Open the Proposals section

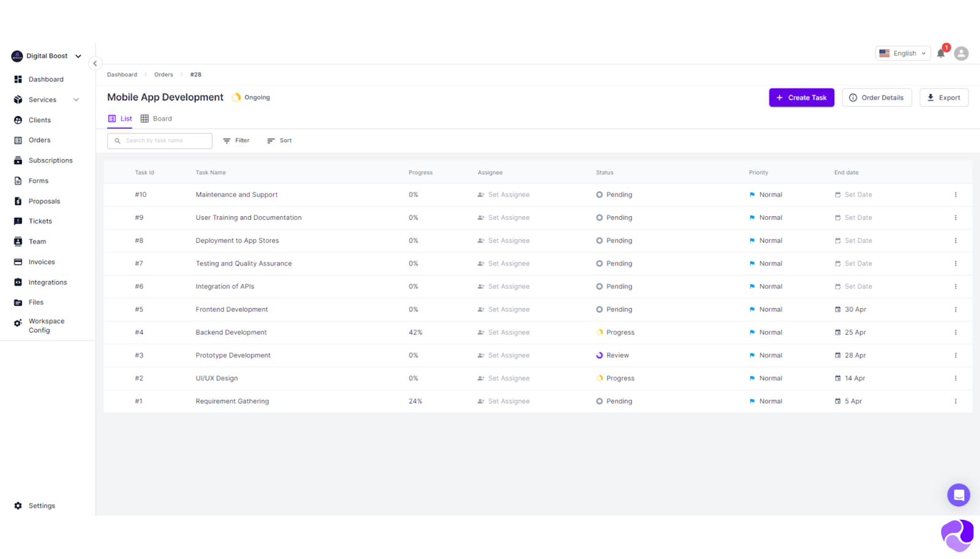[x=44, y=201]
